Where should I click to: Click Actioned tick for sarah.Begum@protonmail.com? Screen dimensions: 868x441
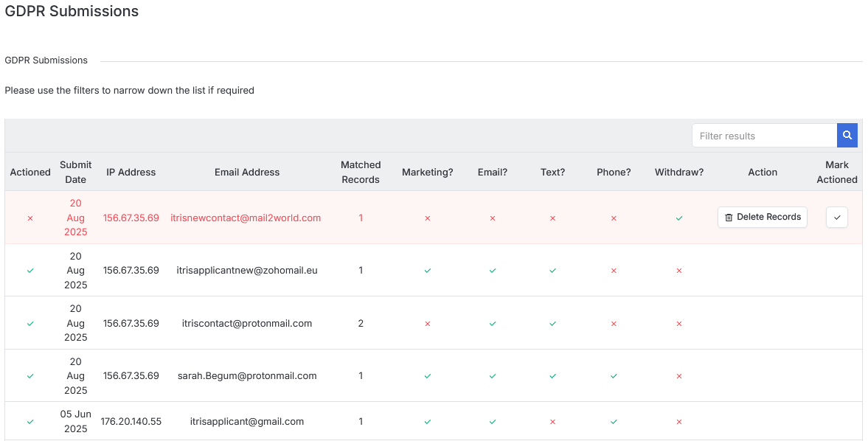point(30,376)
